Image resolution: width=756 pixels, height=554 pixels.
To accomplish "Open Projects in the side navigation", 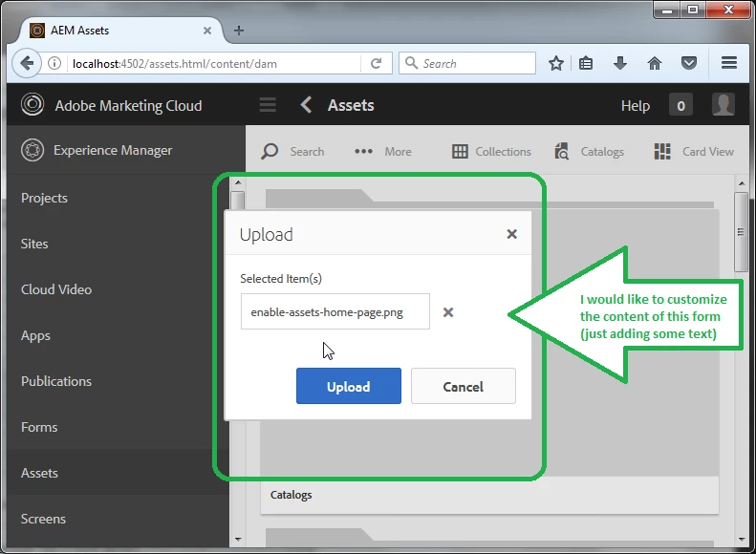I will pos(44,198).
